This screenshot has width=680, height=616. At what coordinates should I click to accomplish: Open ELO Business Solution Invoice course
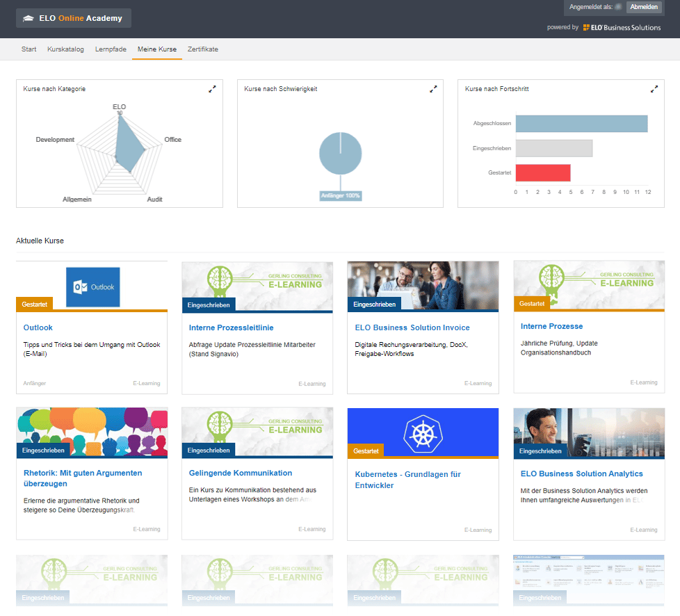point(412,327)
